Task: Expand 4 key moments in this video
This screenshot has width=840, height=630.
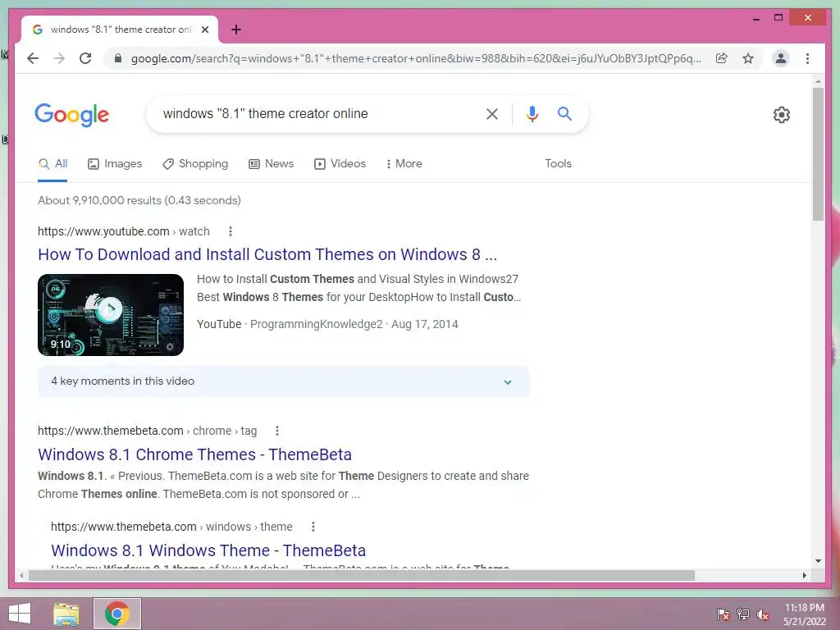Action: 283,381
